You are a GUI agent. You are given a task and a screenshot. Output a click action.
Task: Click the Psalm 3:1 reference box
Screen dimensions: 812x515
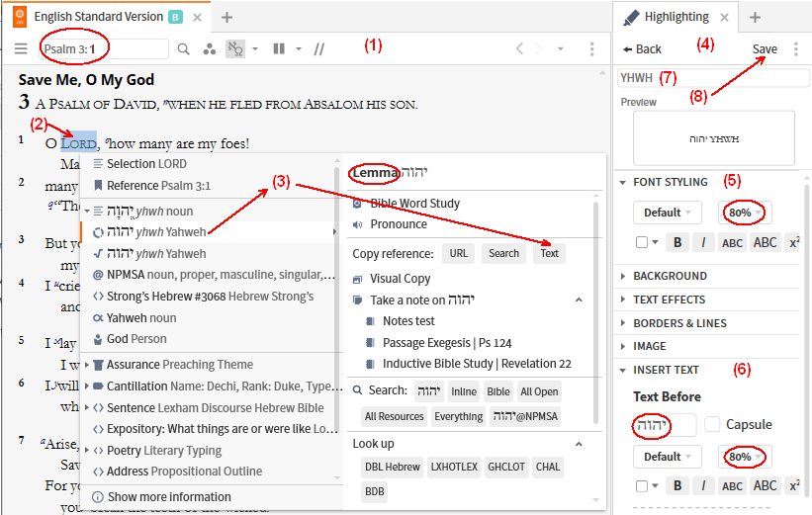[104, 49]
